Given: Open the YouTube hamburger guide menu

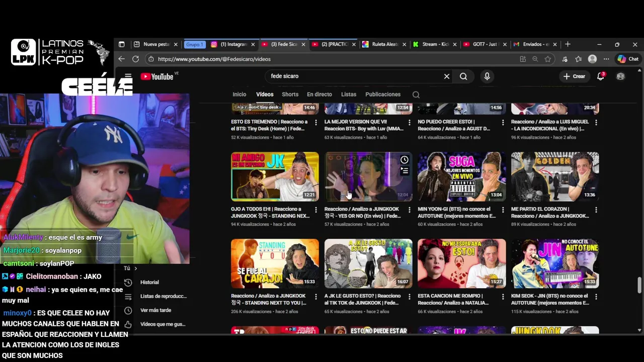Looking at the screenshot, I should 128,76.
